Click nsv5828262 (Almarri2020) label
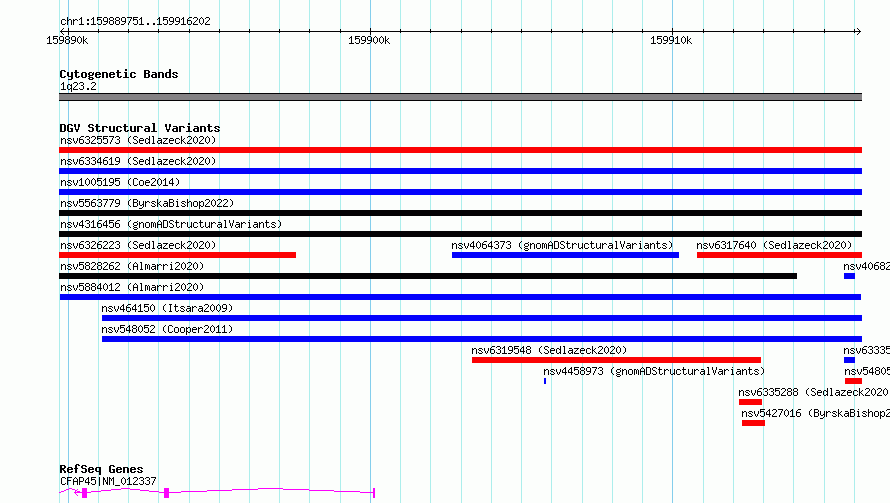The width and height of the screenshot is (890, 503). point(132,266)
